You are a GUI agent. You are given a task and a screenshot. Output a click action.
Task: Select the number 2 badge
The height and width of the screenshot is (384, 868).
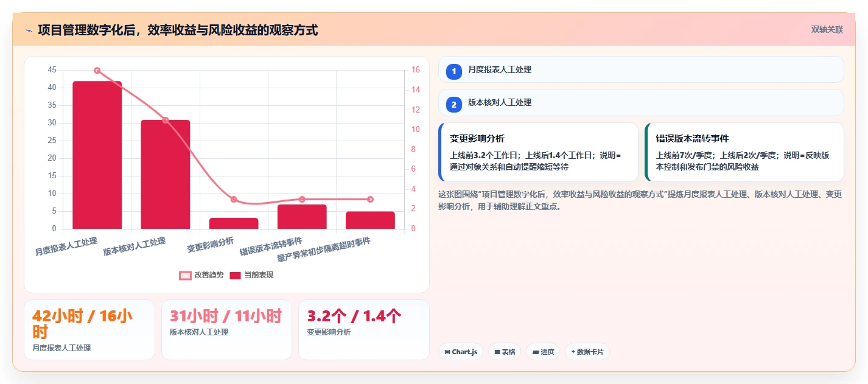(x=454, y=104)
